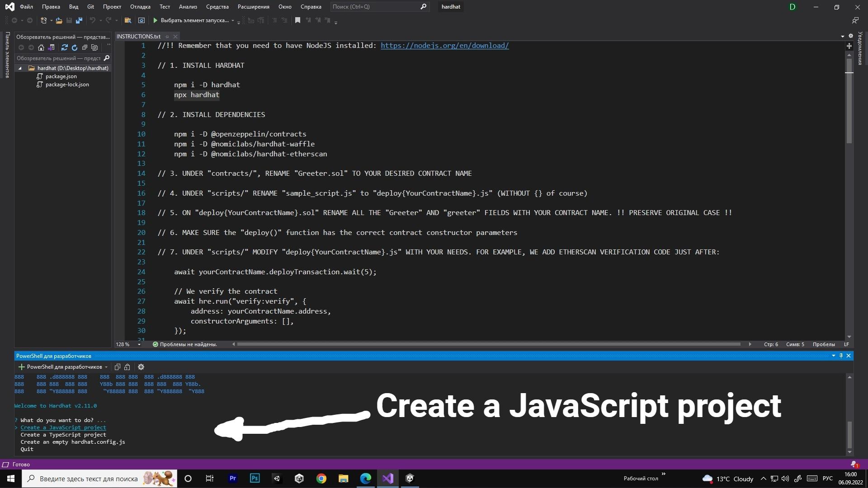
Task: Select package-lock.json in Solution Explorer
Action: (x=67, y=84)
